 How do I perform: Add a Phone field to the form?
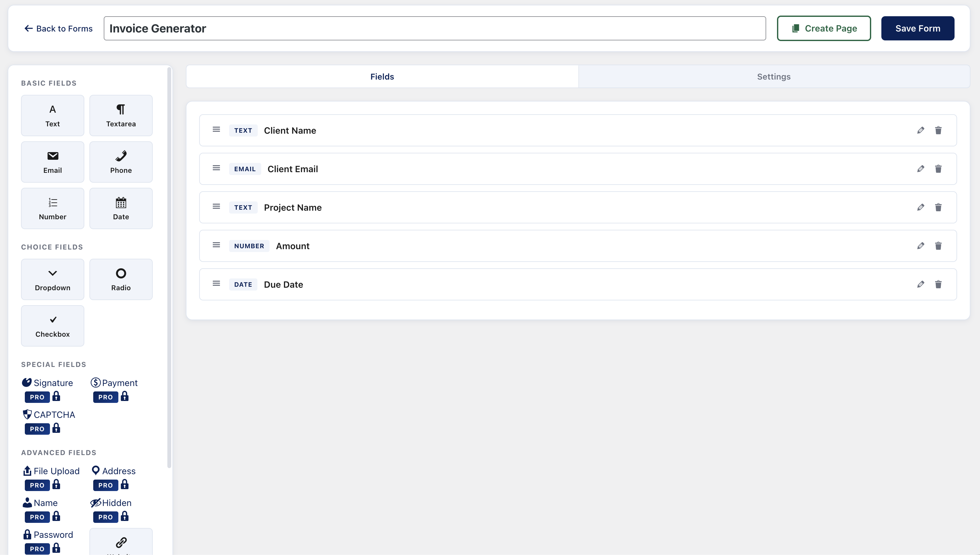pyautogui.click(x=121, y=162)
